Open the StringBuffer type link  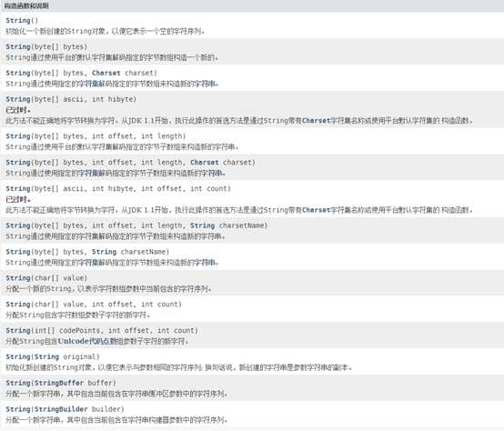pos(59,384)
